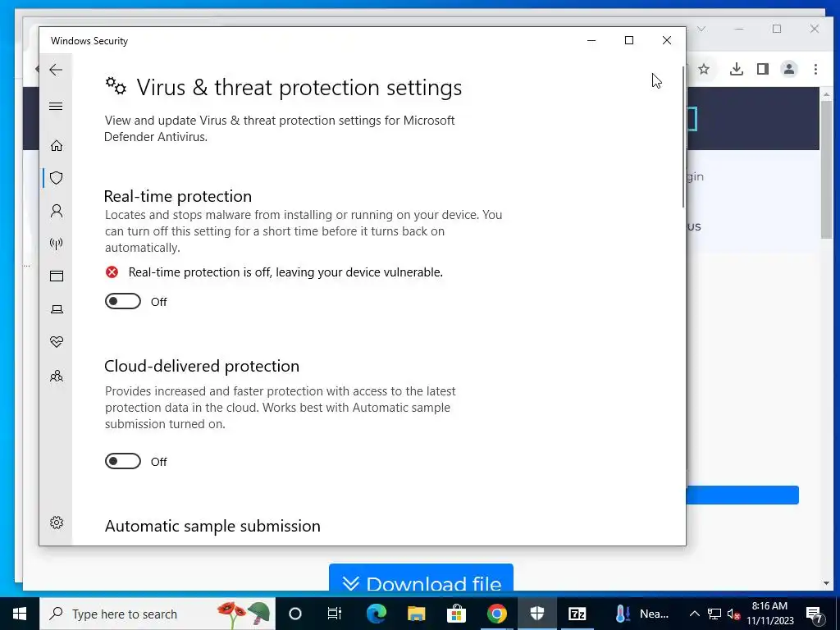Image resolution: width=840 pixels, height=630 pixels.
Task: Open Cortana circle icon on taskbar
Action: 295,614
